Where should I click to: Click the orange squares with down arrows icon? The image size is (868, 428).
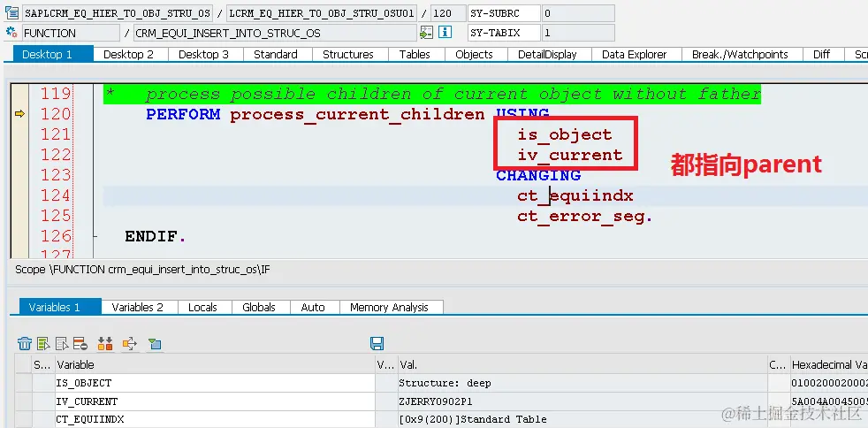coord(105,343)
